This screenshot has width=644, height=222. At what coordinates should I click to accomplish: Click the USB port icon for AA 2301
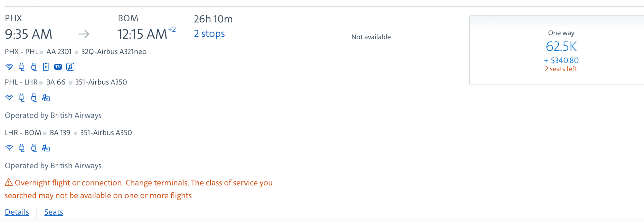click(x=34, y=67)
